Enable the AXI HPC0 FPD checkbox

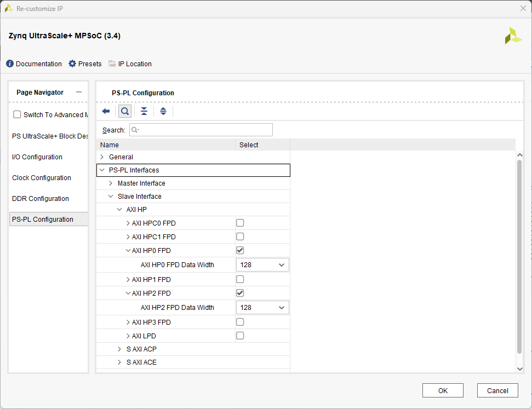240,223
